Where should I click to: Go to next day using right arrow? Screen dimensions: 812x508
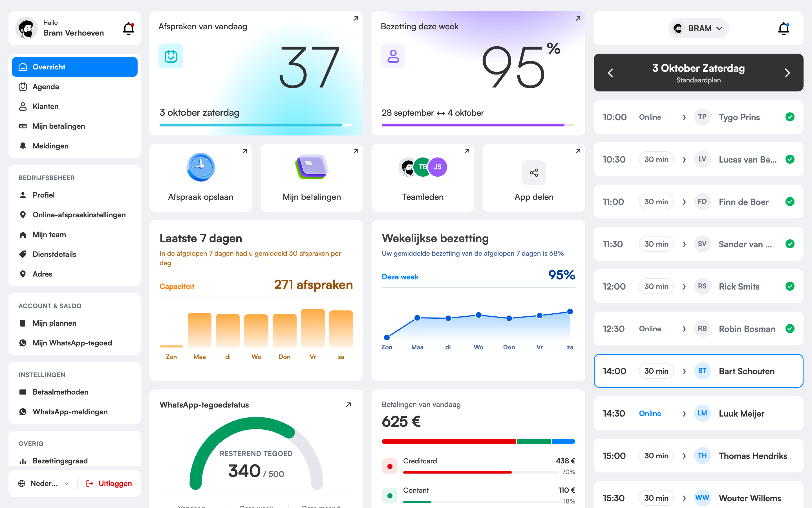787,73
